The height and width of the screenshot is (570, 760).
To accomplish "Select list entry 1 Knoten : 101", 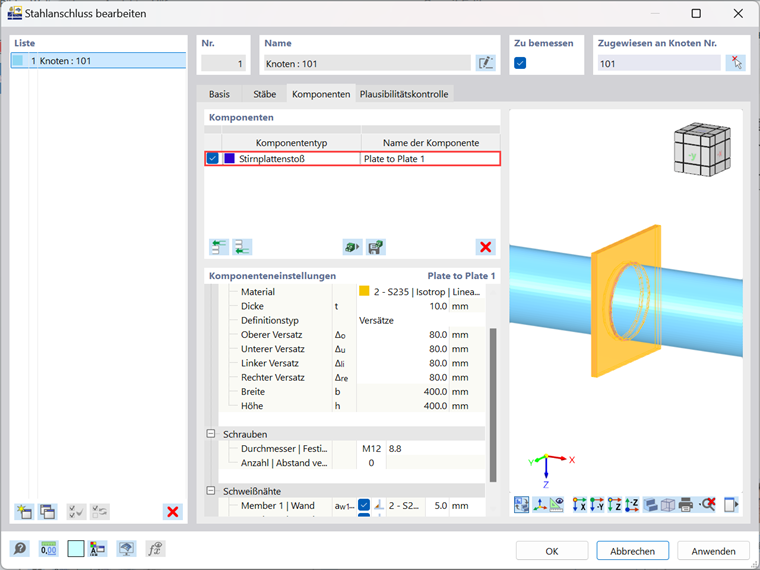I will [98, 61].
